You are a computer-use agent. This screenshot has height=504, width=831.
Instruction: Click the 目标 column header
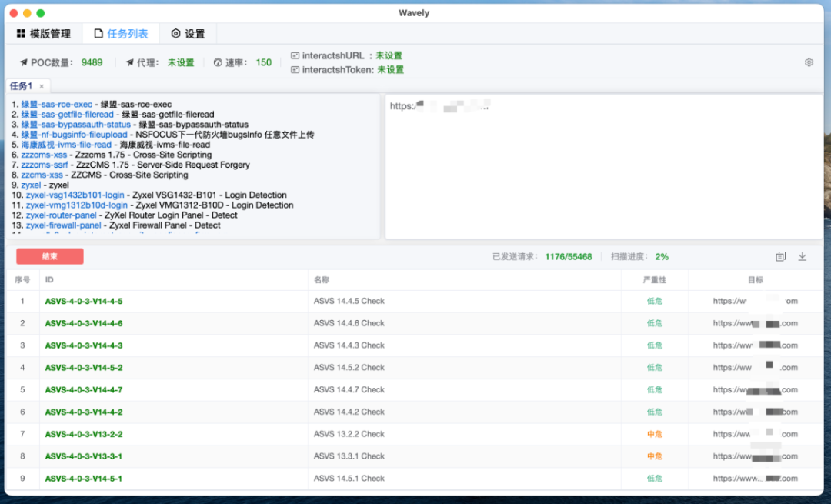pyautogui.click(x=756, y=280)
